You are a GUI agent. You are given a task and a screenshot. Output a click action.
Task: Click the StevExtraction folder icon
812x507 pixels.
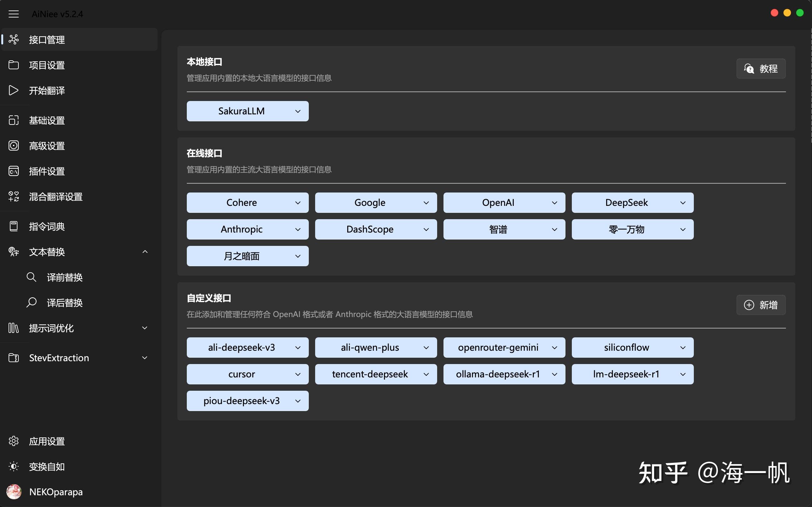[13, 358]
